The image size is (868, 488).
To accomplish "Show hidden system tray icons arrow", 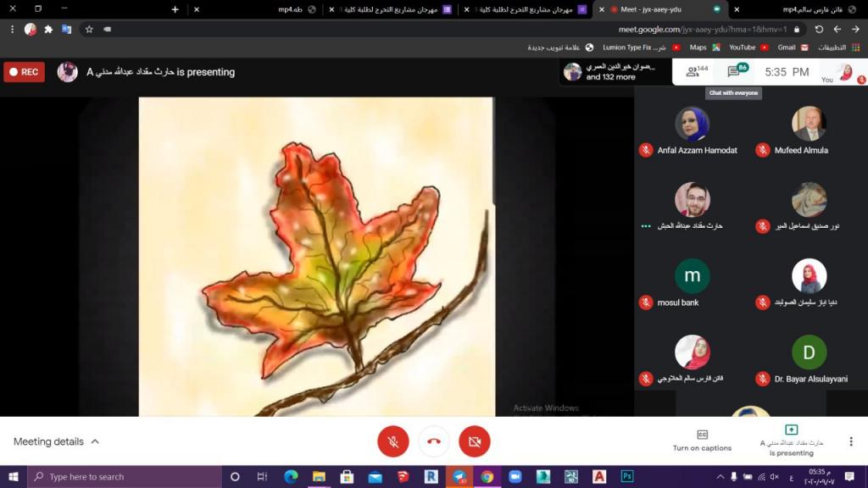I will [x=720, y=476].
